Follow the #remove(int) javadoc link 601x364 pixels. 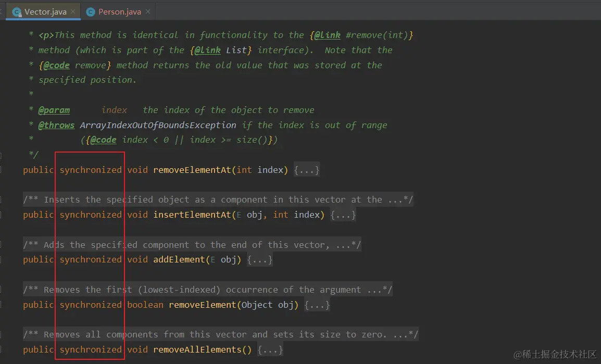[x=377, y=35]
